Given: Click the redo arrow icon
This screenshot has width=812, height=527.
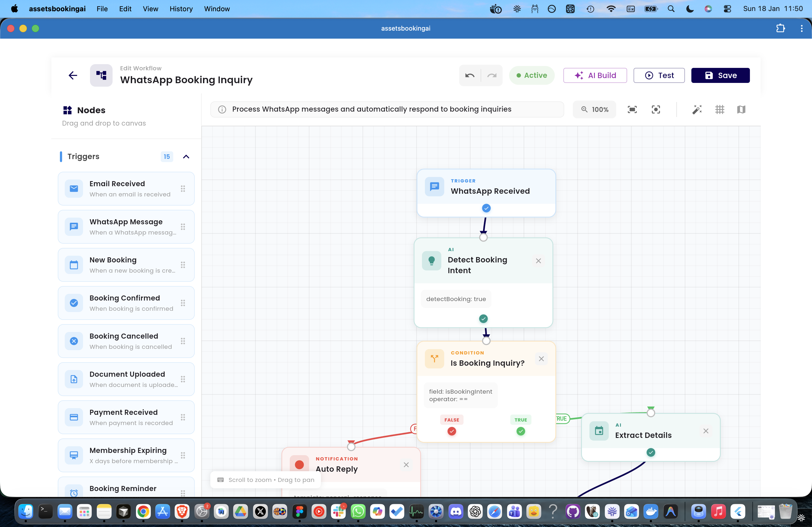Looking at the screenshot, I should 492,75.
